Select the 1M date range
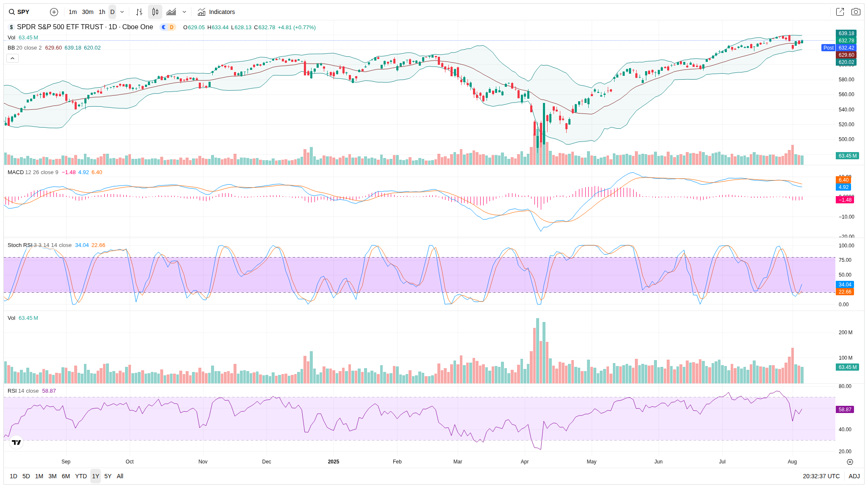 coord(39,476)
